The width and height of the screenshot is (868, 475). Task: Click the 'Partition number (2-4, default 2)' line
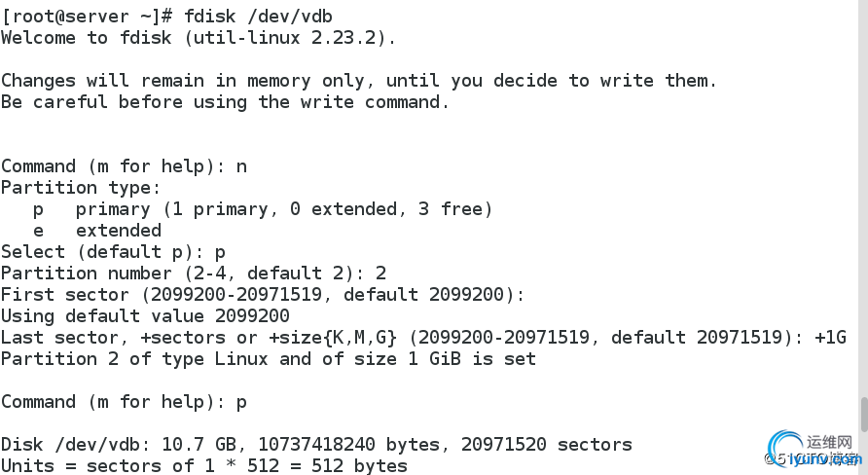[x=194, y=273]
